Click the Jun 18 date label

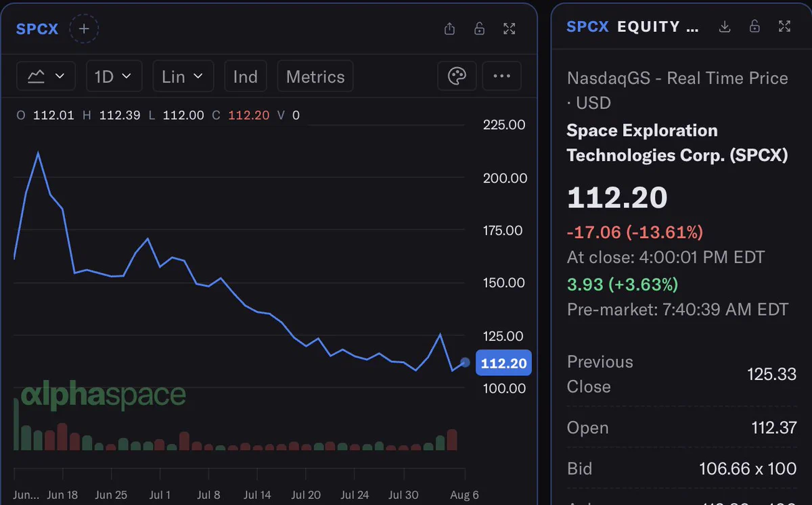[x=62, y=495]
